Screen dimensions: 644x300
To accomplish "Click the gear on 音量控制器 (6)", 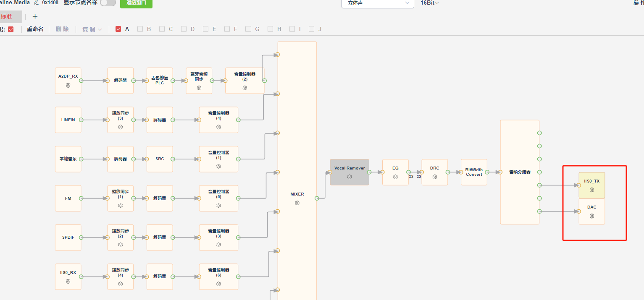I will 218,284.
